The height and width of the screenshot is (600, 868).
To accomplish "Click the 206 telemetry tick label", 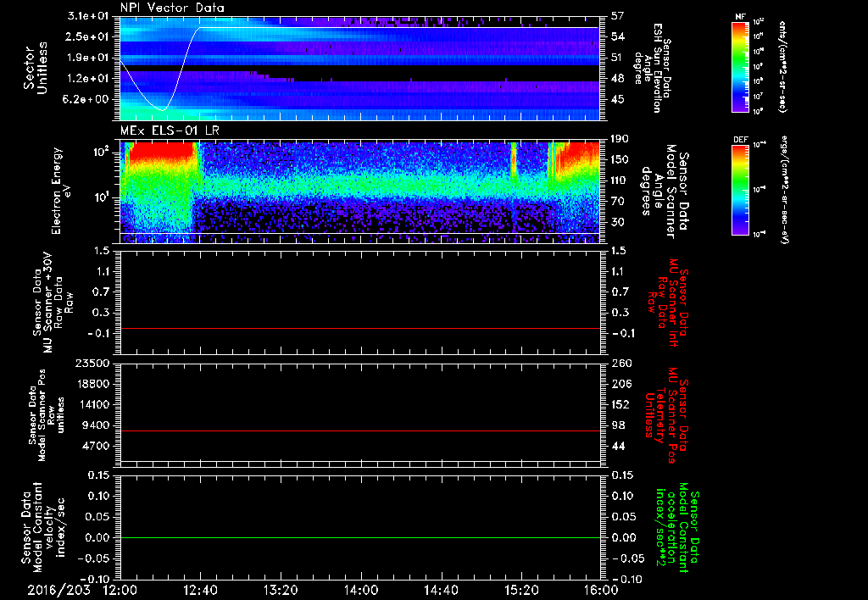I will point(620,384).
